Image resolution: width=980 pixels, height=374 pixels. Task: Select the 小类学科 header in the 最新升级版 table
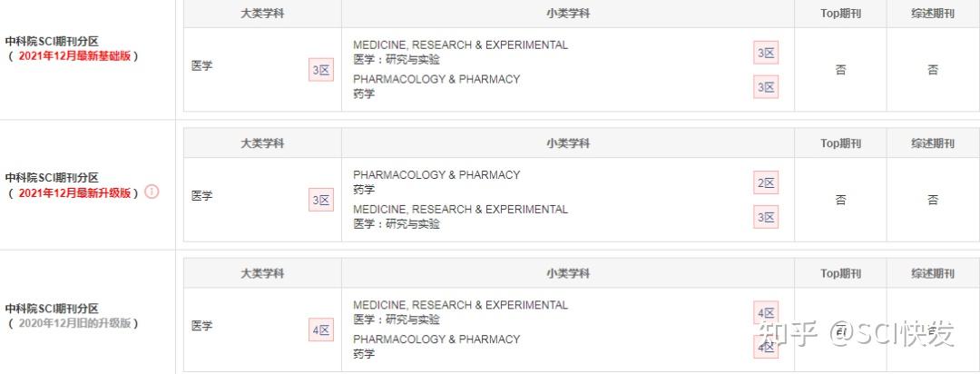tap(568, 143)
